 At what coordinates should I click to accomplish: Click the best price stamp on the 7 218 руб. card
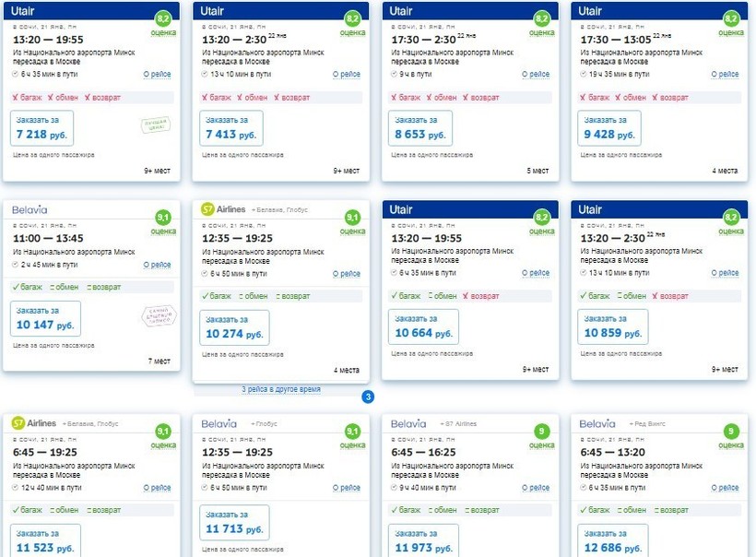click(x=156, y=125)
